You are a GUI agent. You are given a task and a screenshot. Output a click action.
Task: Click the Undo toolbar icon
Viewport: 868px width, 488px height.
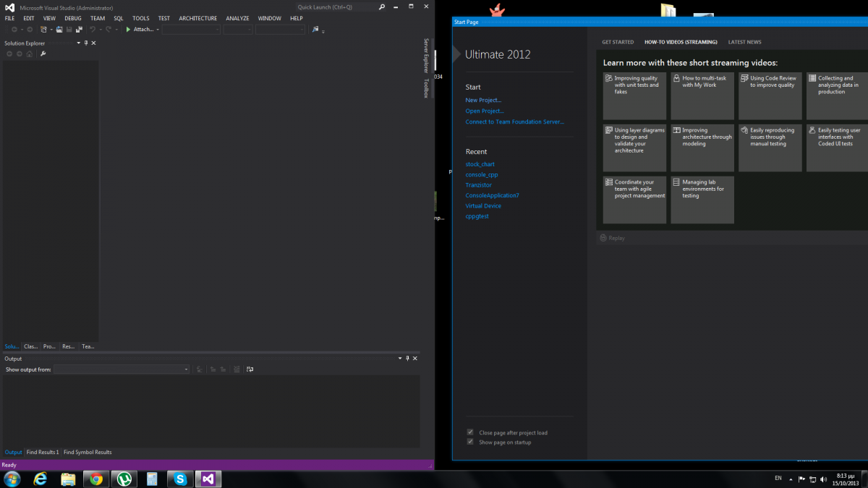[93, 30]
